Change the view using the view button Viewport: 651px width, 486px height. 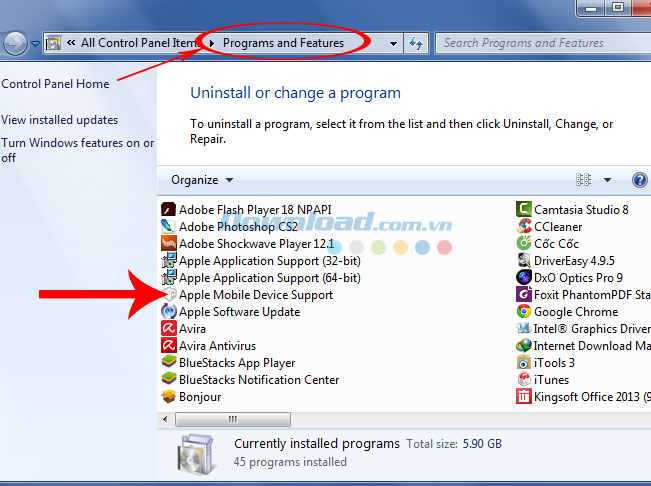tap(583, 180)
